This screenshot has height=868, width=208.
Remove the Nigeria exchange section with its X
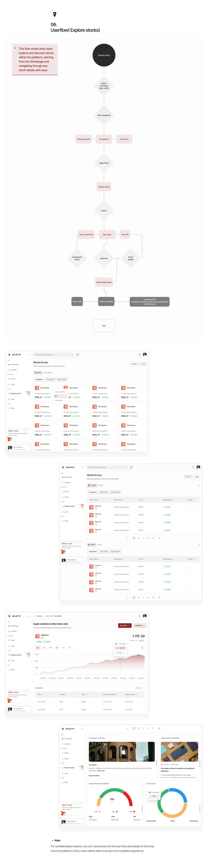pos(199,545)
